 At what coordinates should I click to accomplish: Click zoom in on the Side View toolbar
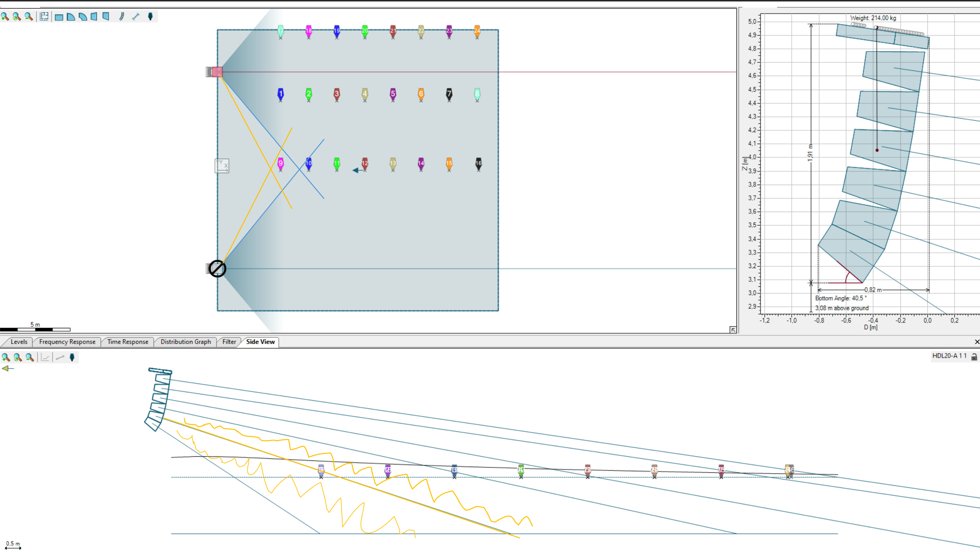[5, 358]
